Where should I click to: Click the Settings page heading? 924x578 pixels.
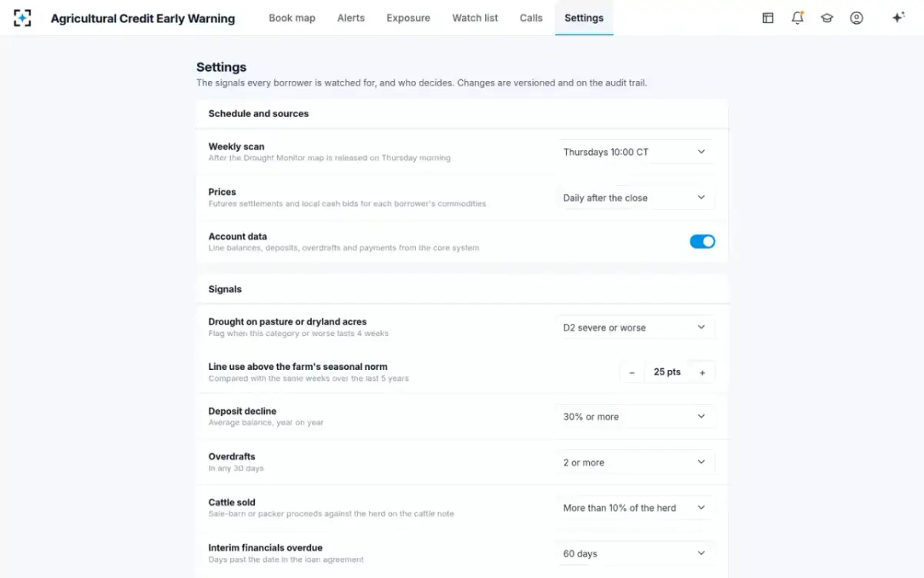coord(222,67)
